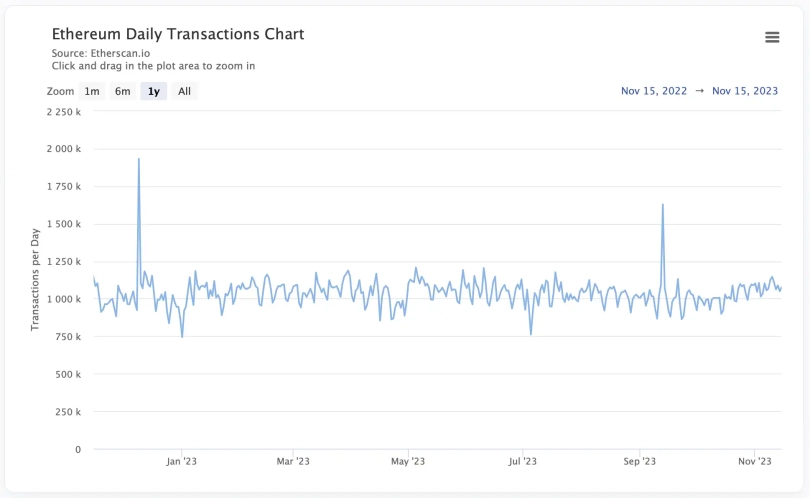Click the Transactions per Day axis title
Viewport: 810px width, 498px height.
point(35,280)
